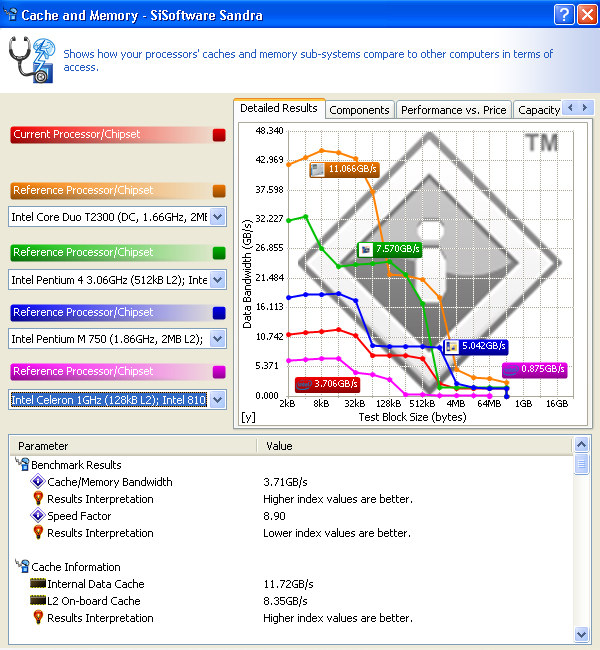Image resolution: width=600 pixels, height=650 pixels.
Task: Click the Speed Factor diamond icon
Action: coord(38,516)
